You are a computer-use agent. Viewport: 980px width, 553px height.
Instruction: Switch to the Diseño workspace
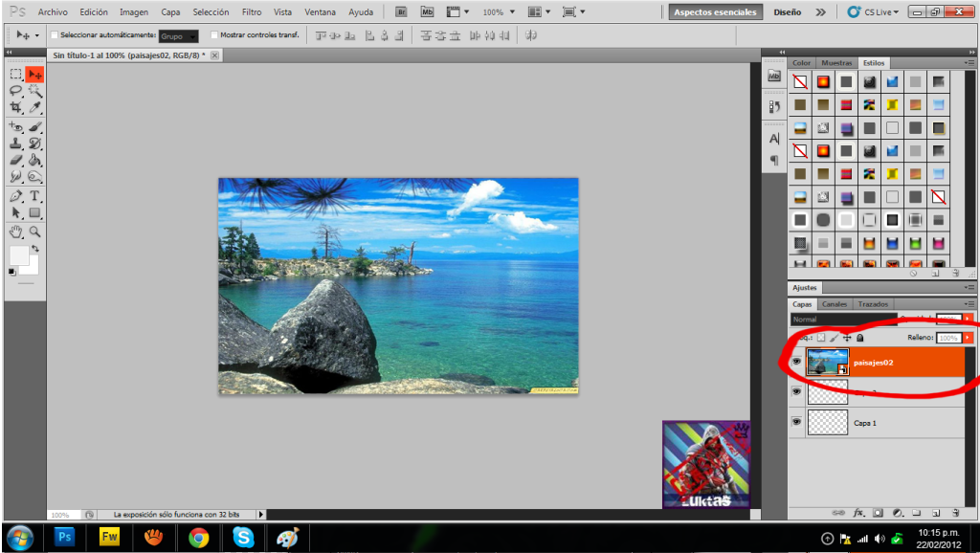(x=787, y=11)
